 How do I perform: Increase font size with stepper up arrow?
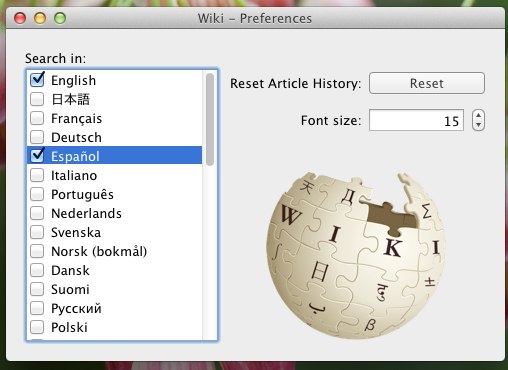coord(479,115)
